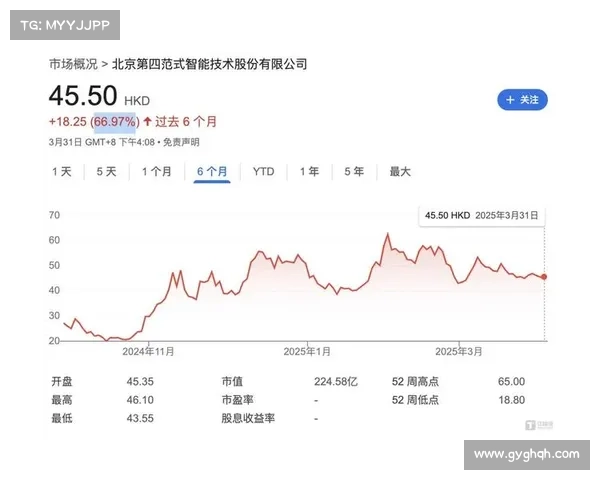Screen dimensions: 600x480
Task: Open the 免责声明 disclaimer link
Action: 181,142
